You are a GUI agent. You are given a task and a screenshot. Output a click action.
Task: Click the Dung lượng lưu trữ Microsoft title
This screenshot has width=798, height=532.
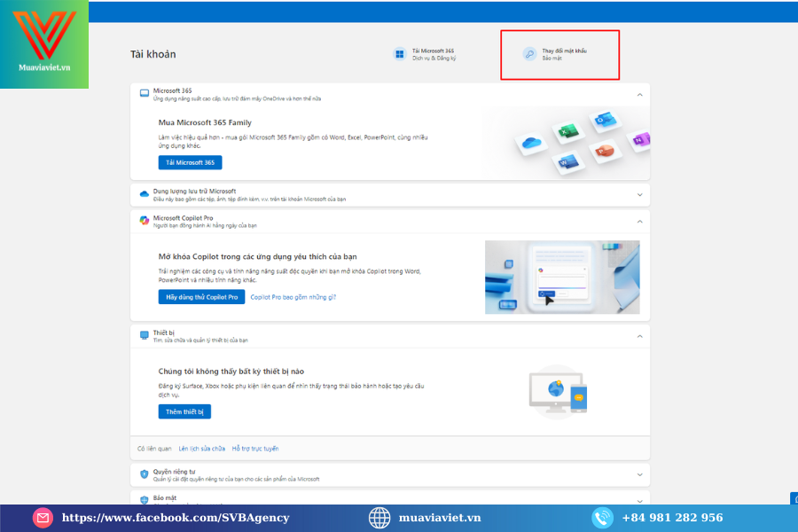pyautogui.click(x=194, y=191)
